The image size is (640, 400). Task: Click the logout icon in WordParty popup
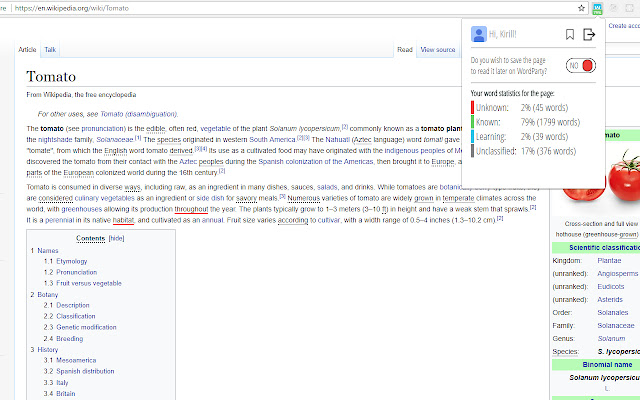[589, 34]
